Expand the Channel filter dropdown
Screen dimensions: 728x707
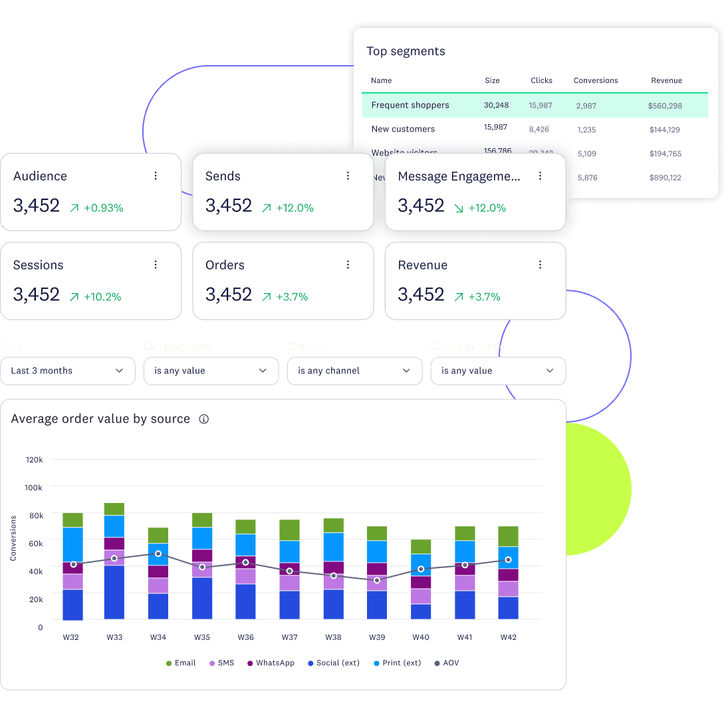click(354, 371)
